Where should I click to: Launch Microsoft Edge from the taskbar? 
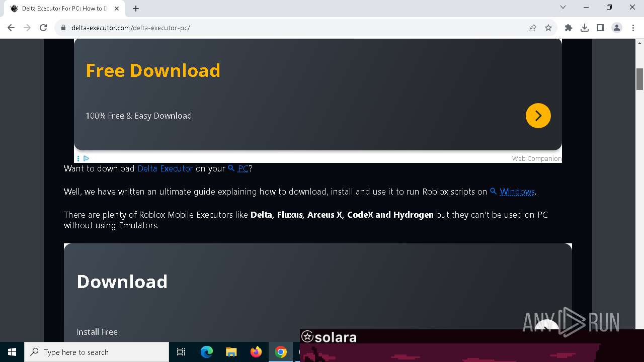click(x=207, y=352)
